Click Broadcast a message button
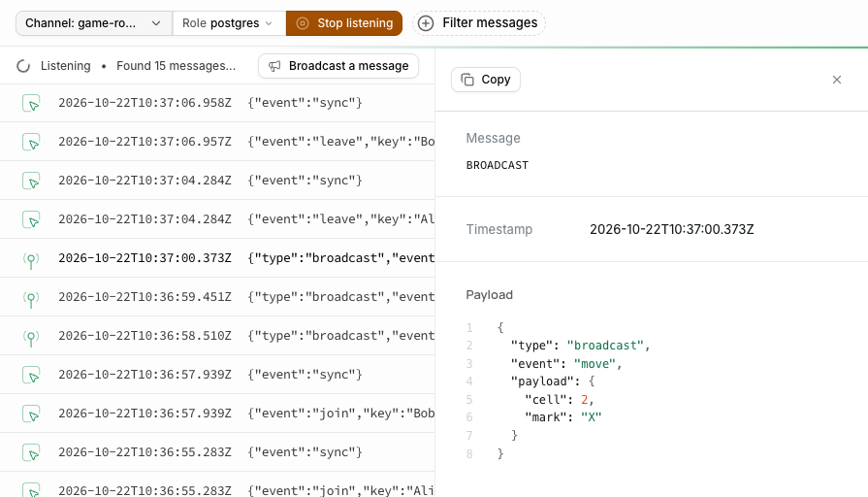This screenshot has height=497, width=868. point(338,66)
